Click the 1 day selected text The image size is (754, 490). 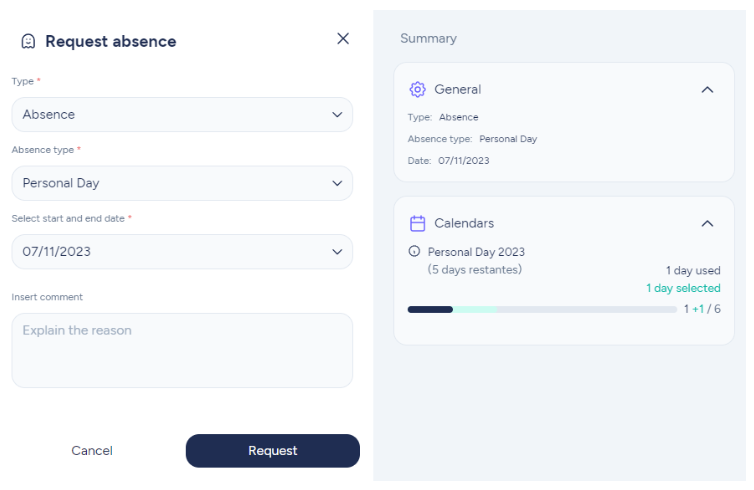pyautogui.click(x=683, y=288)
